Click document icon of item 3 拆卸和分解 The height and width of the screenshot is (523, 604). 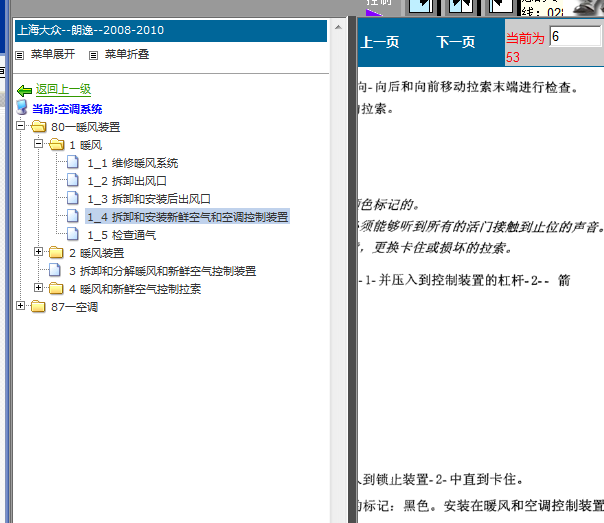point(55,270)
